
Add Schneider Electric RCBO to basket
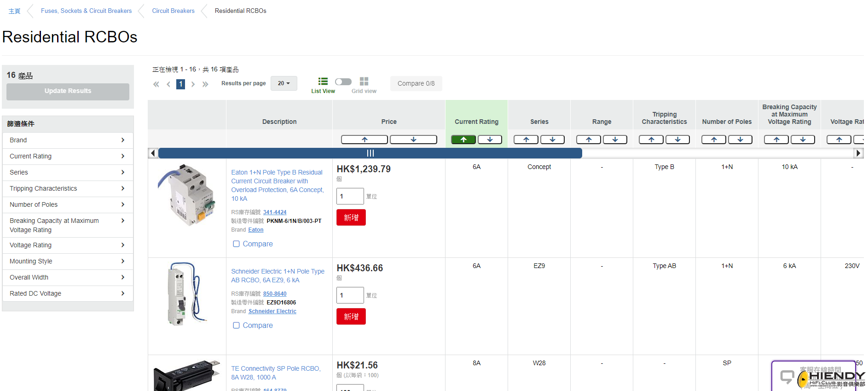tap(351, 316)
